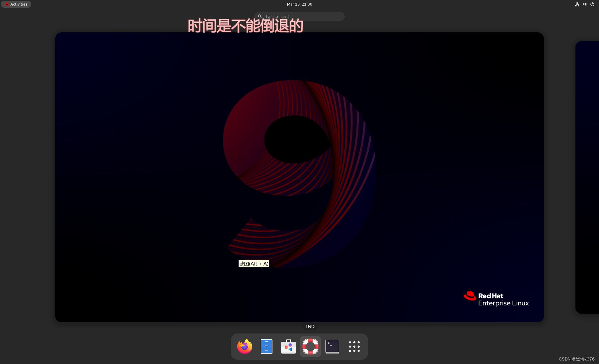This screenshot has height=364, width=599.
Task: Show Applications grid button
Action: [x=354, y=347]
